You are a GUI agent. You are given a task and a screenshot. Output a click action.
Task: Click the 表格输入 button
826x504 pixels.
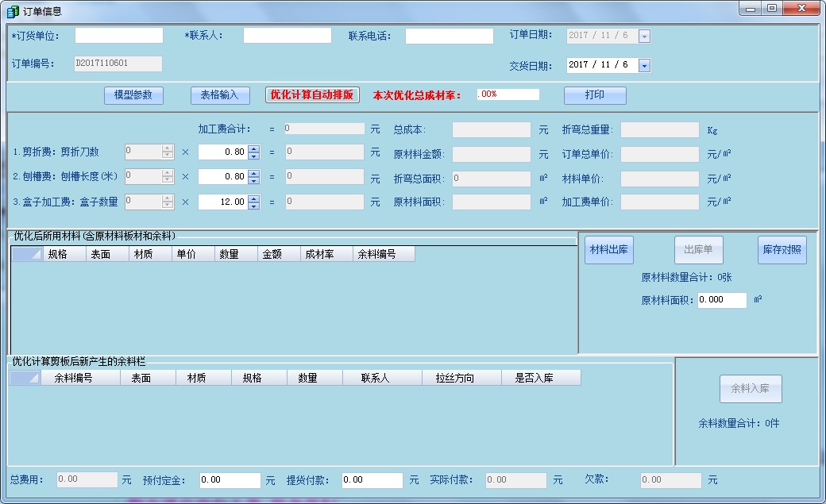click(x=220, y=95)
